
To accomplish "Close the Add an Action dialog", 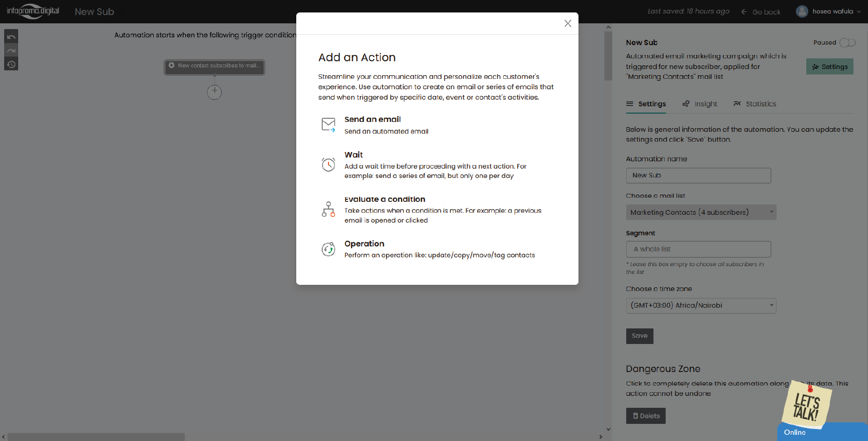I will [x=568, y=23].
